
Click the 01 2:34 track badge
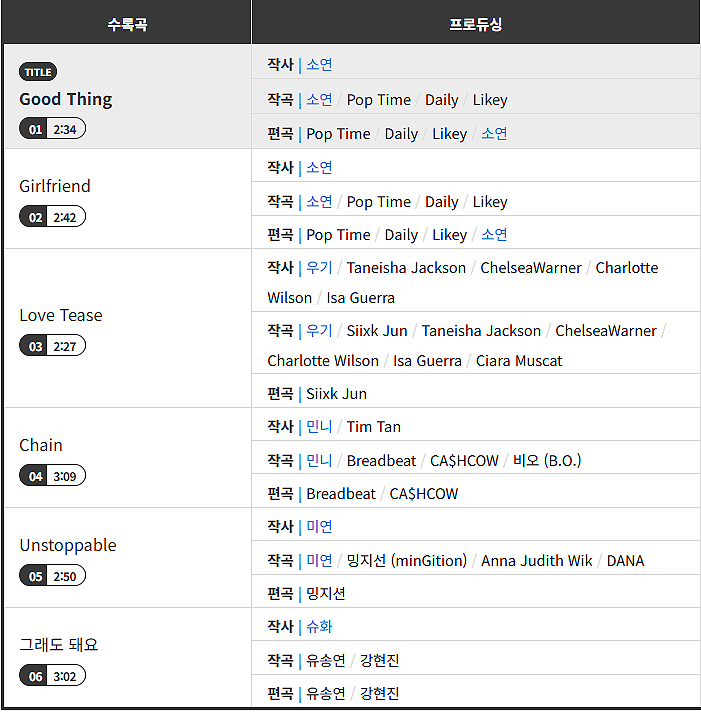click(52, 129)
